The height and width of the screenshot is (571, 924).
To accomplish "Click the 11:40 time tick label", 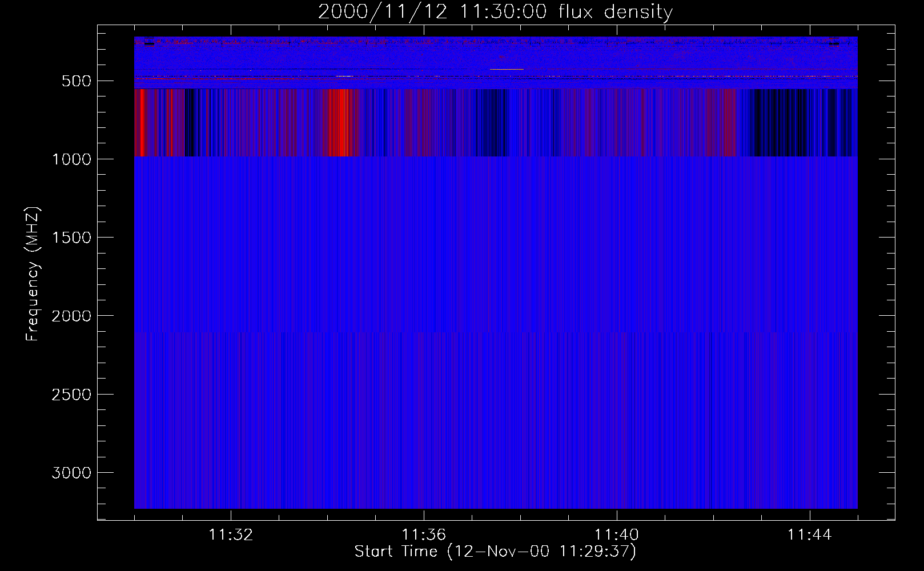I will 617,535.
